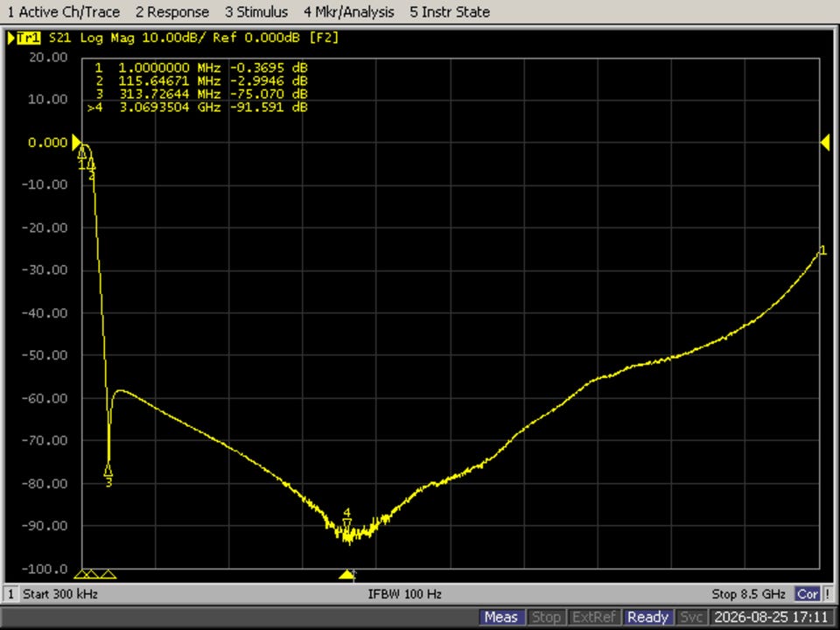840x630 pixels.
Task: Select the highlighted Tr1 trace label
Action: 28,38
